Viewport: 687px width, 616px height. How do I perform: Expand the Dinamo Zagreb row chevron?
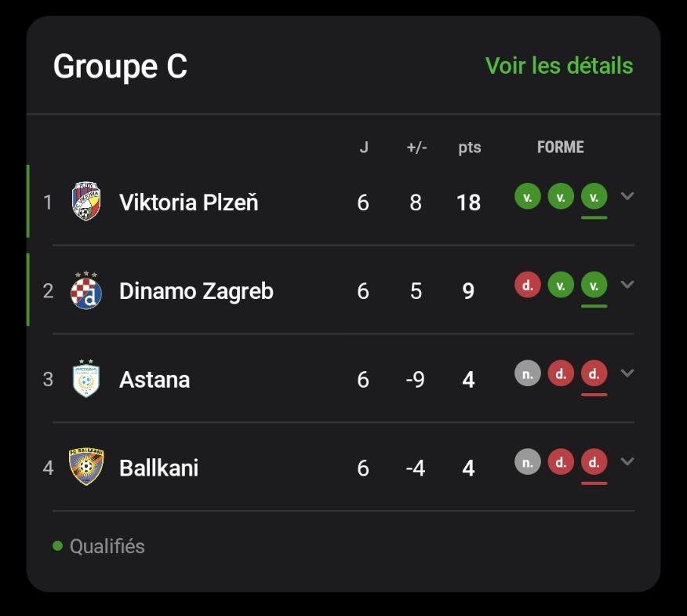coord(627,285)
